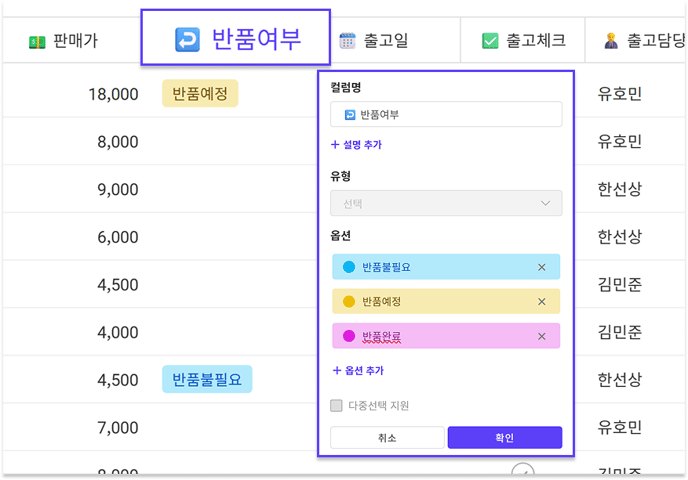Viewport: 688px width, 480px height.
Task: Open the 유형 선택 dropdown
Action: tap(446, 203)
